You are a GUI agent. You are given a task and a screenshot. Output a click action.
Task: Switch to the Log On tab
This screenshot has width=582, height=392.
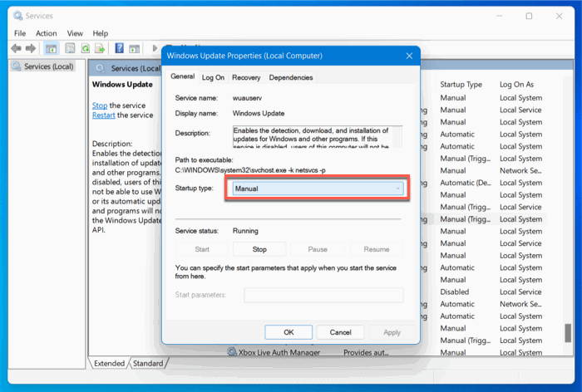[213, 77]
